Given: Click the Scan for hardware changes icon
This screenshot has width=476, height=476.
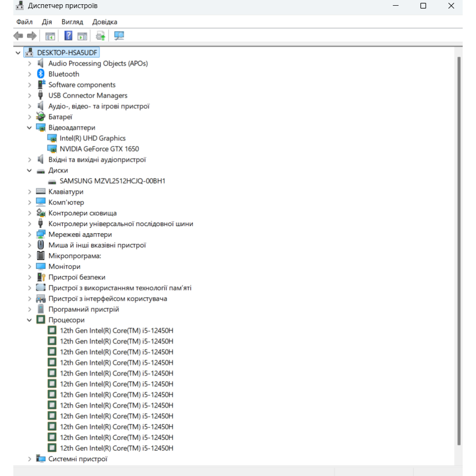Looking at the screenshot, I should 119,36.
